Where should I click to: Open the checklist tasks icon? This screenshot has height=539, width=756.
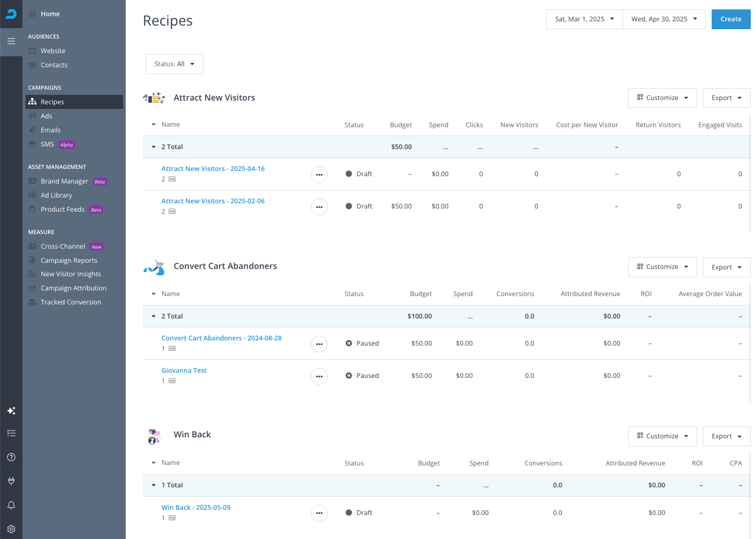(x=11, y=433)
